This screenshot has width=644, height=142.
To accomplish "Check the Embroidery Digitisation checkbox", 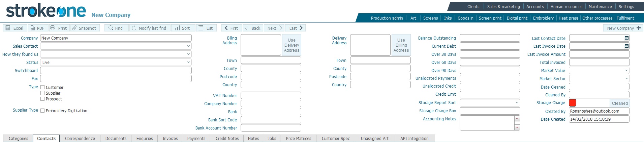I will coord(42,111).
